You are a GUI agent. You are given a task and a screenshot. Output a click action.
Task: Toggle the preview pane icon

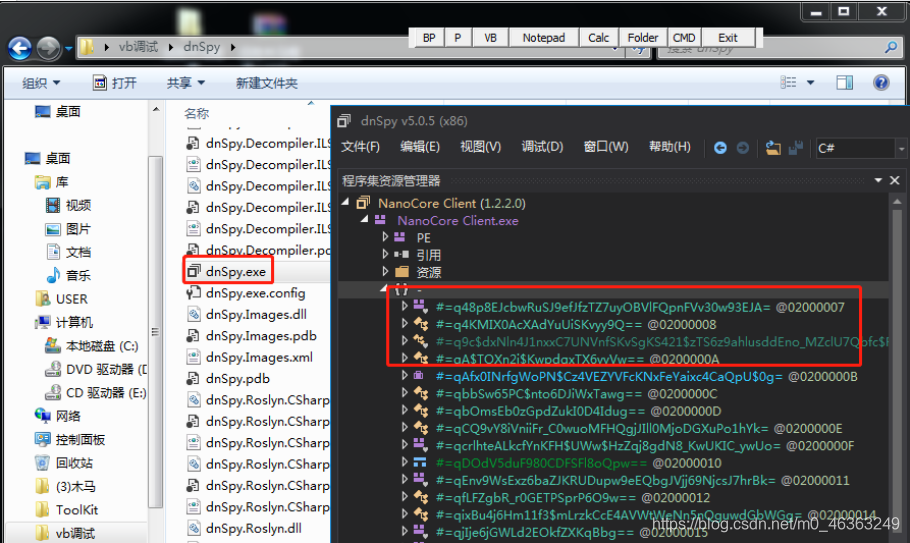[844, 83]
